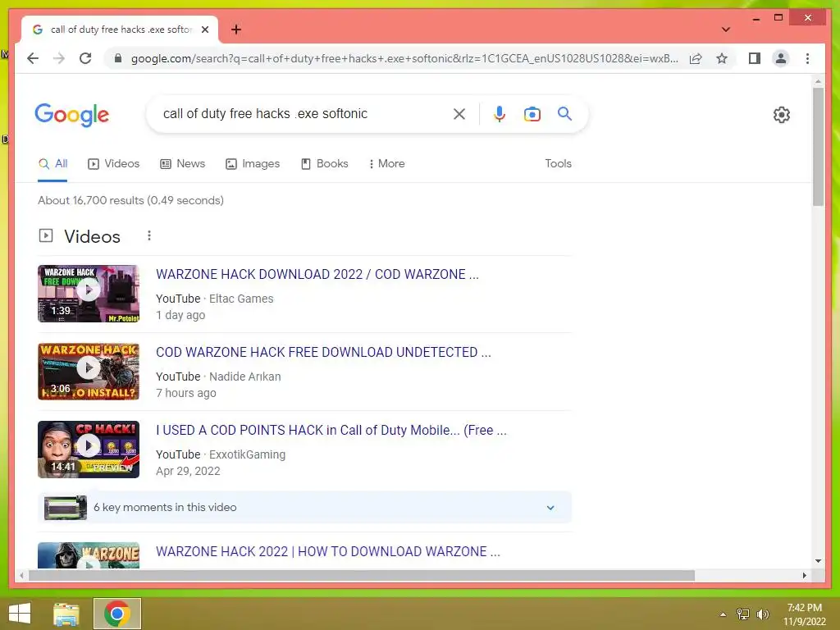Click the 'ExxotikGaming' channel name
This screenshot has height=630, width=840.
(247, 454)
